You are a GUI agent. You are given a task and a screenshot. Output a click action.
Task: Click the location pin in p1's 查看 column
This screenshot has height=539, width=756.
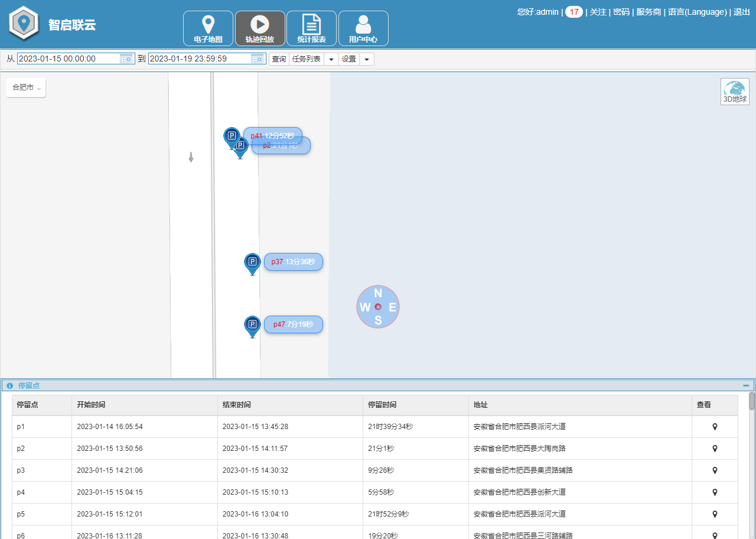pyautogui.click(x=715, y=426)
